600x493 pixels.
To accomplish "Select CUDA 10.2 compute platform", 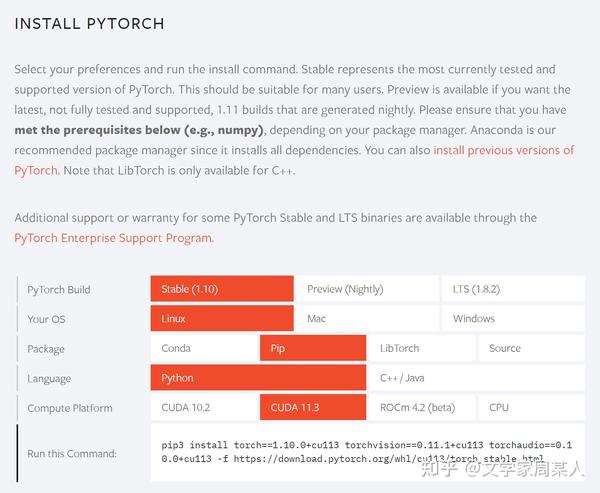I will pos(203,408).
